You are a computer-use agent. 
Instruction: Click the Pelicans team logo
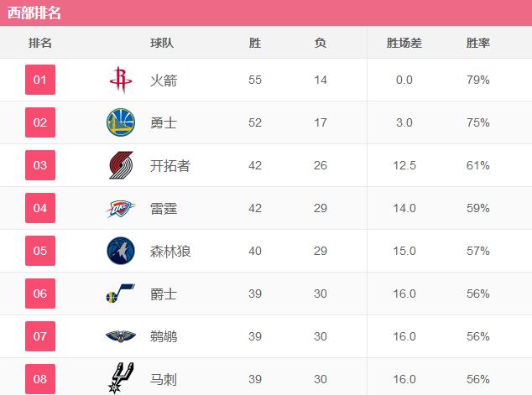coord(121,337)
